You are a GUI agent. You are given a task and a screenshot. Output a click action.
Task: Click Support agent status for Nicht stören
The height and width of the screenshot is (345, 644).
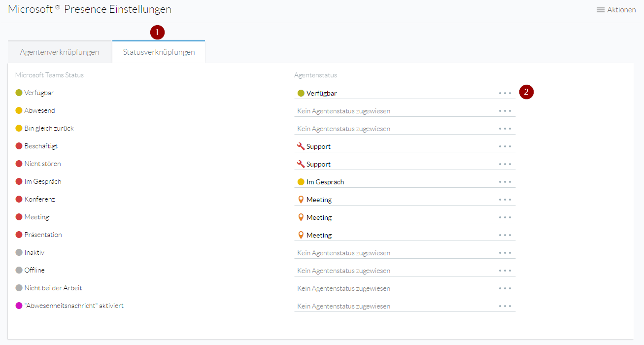click(x=405, y=164)
